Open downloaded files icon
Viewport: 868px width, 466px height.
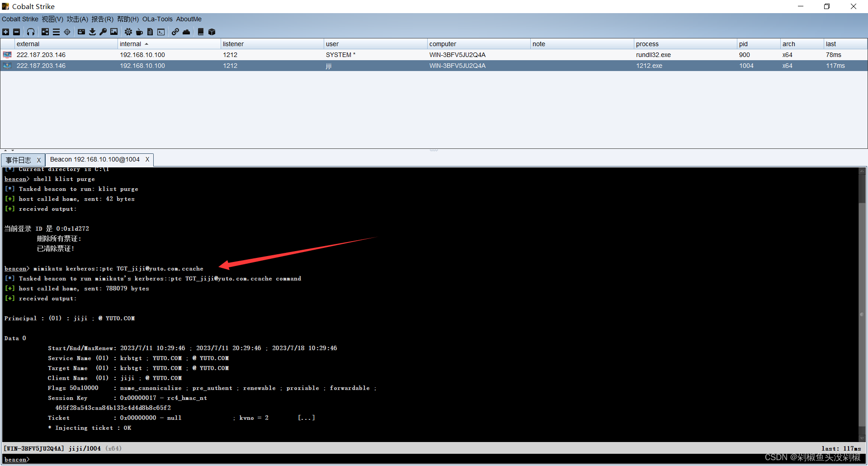[92, 32]
